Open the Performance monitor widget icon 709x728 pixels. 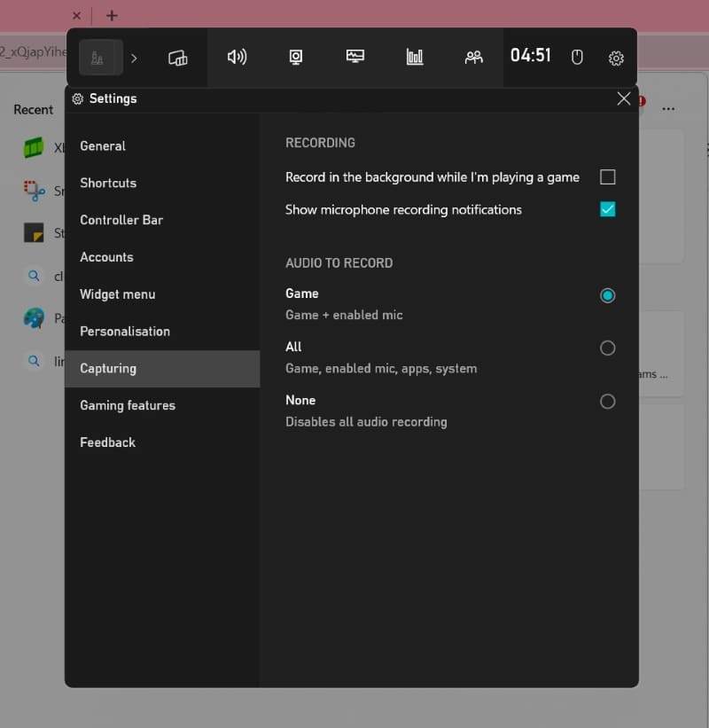(355, 58)
